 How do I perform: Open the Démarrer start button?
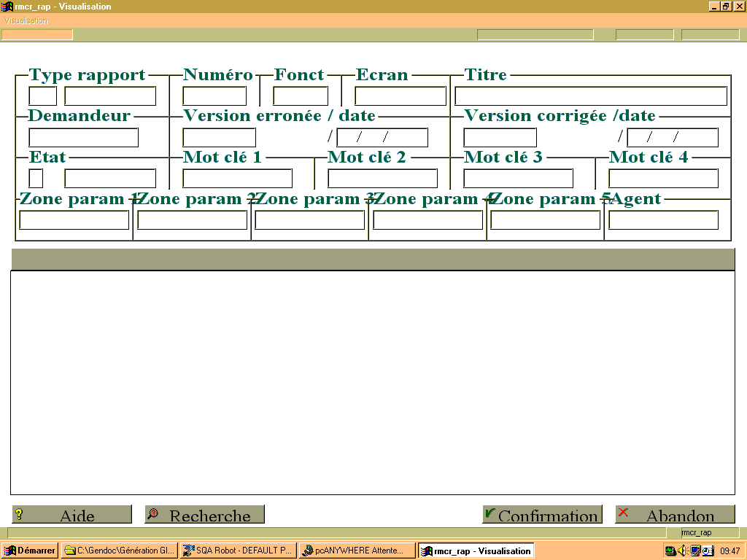pyautogui.click(x=29, y=551)
